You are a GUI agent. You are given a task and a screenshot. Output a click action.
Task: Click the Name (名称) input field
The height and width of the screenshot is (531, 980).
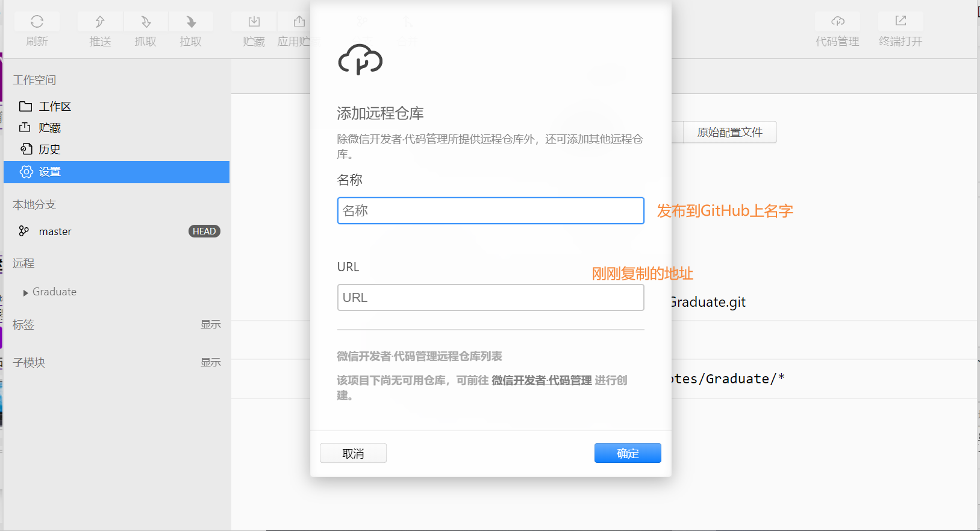[491, 211]
